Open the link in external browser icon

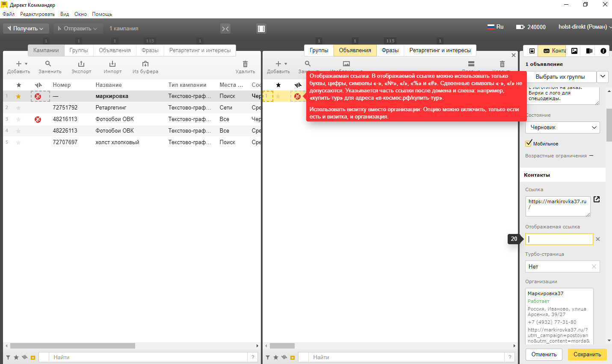[x=597, y=199]
